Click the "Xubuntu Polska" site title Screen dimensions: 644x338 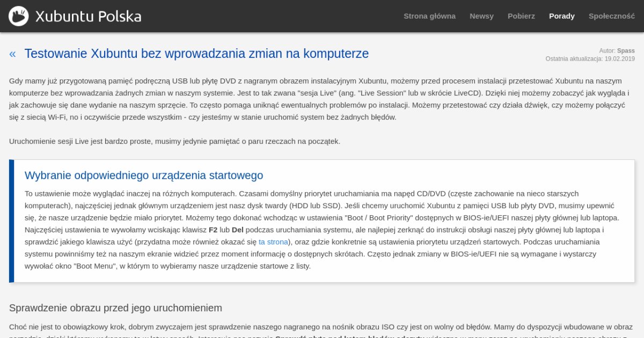88,16
